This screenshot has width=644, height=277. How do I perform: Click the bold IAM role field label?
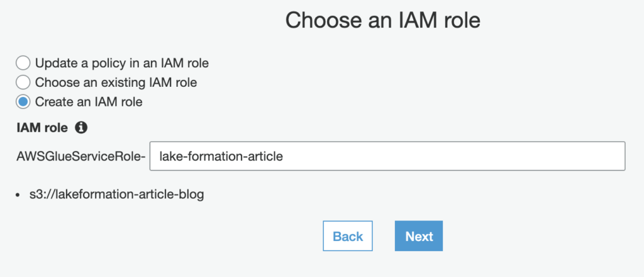click(x=42, y=128)
